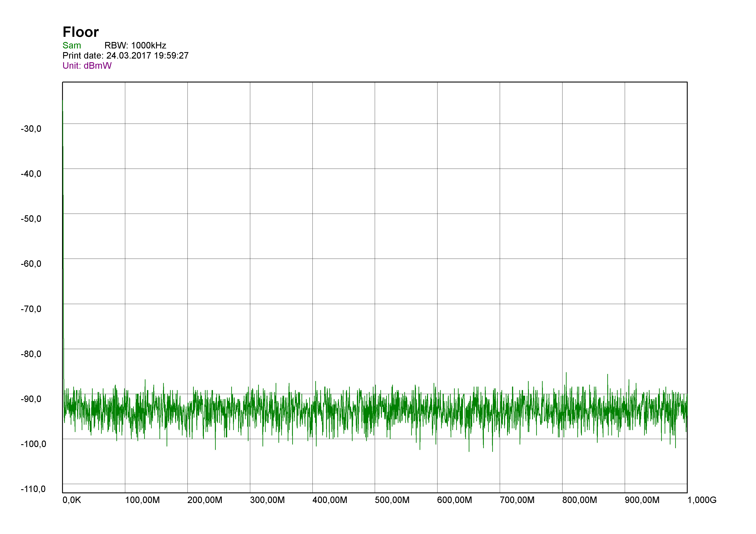This screenshot has height=534, width=756.
Task: Click the -50,0 y-axis label
Action: coord(31,219)
